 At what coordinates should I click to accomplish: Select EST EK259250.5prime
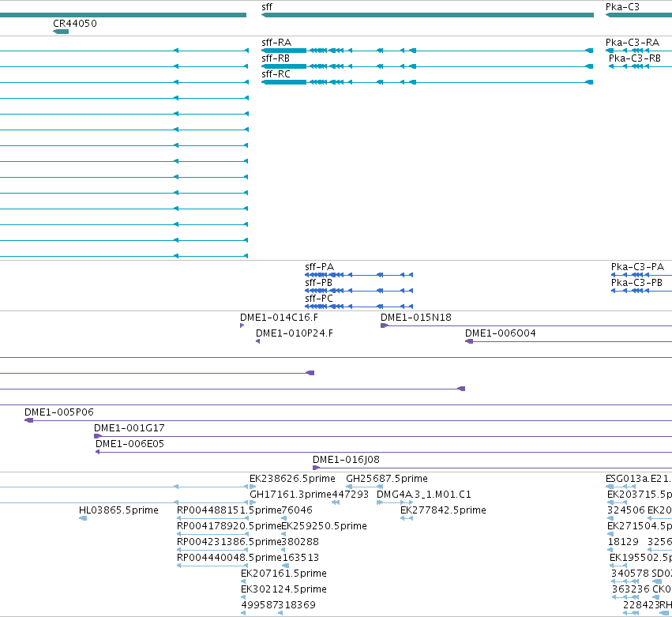pos(283,534)
